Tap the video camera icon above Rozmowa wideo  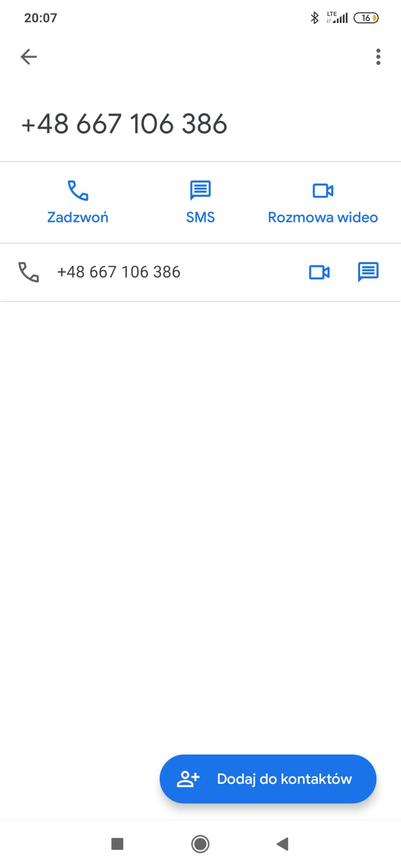pos(323,191)
